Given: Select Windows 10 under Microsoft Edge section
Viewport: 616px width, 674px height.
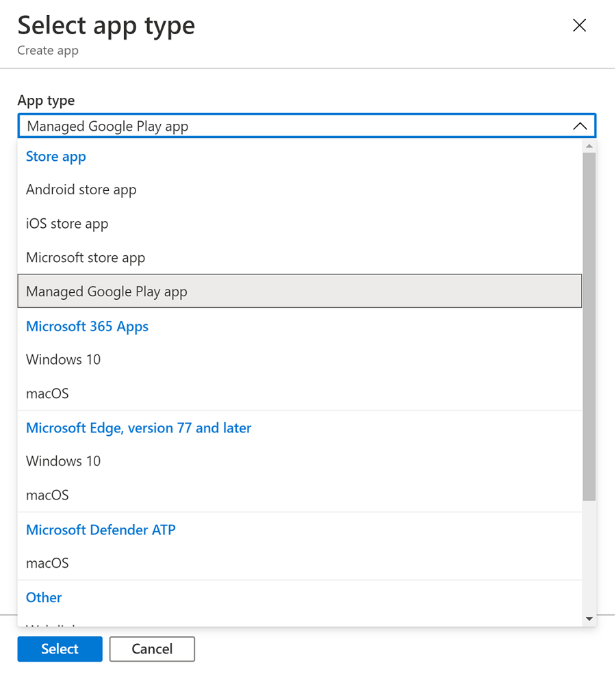Looking at the screenshot, I should [x=300, y=461].
